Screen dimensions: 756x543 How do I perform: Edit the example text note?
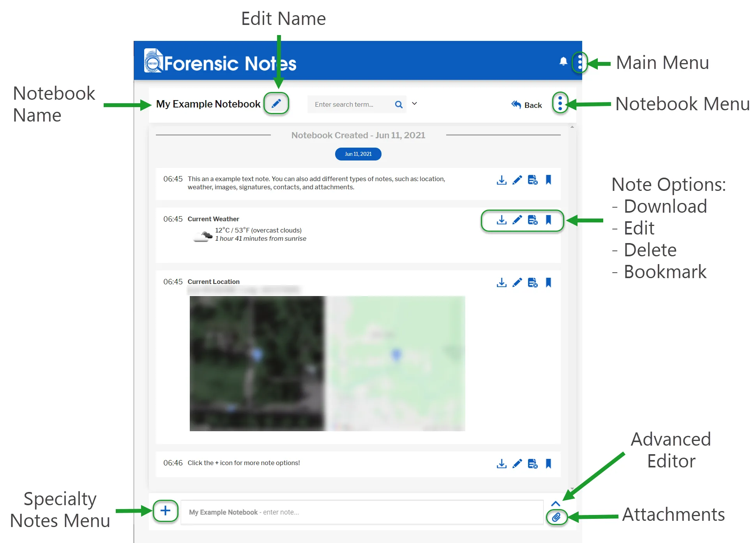(x=517, y=180)
